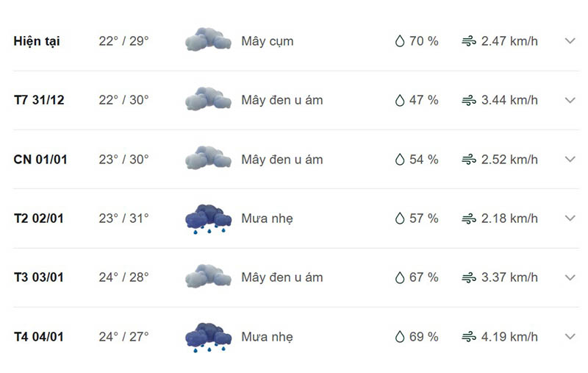Click the cloud icon for Hiện tại row
The image size is (588, 373).
[208, 39]
